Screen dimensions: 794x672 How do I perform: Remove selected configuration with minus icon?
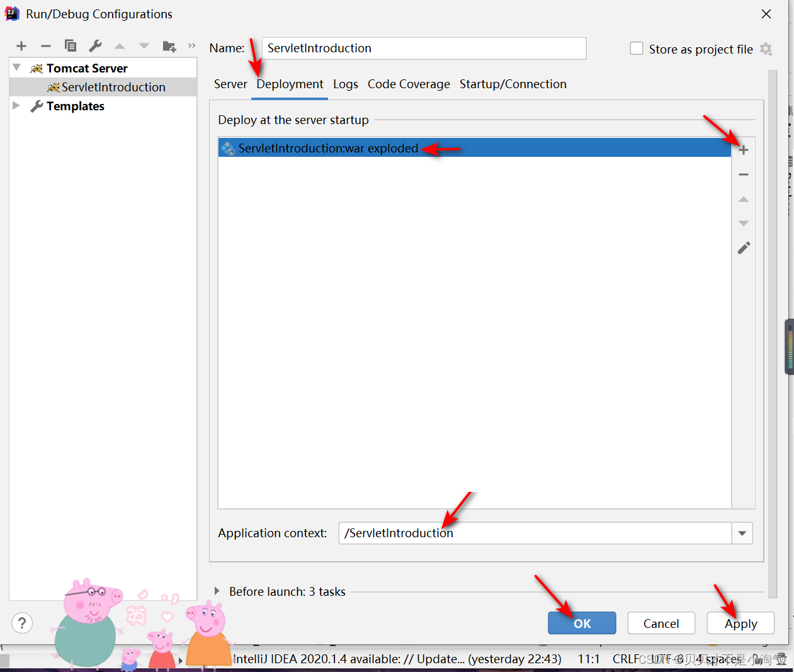click(x=45, y=46)
